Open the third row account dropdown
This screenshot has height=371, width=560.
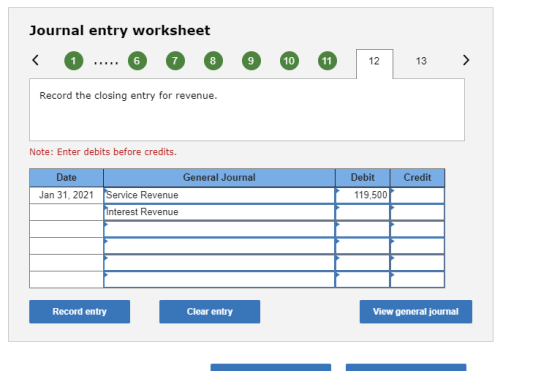pyautogui.click(x=219, y=229)
